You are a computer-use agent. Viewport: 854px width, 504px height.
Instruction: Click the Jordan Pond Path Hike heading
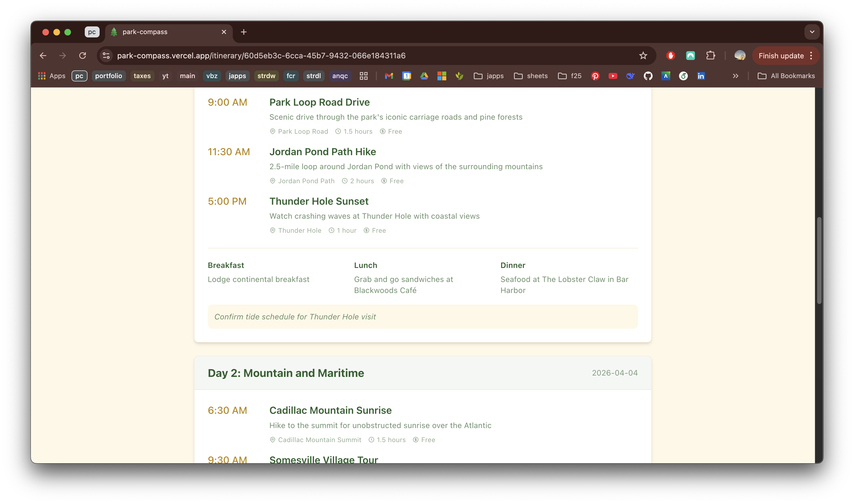click(322, 152)
